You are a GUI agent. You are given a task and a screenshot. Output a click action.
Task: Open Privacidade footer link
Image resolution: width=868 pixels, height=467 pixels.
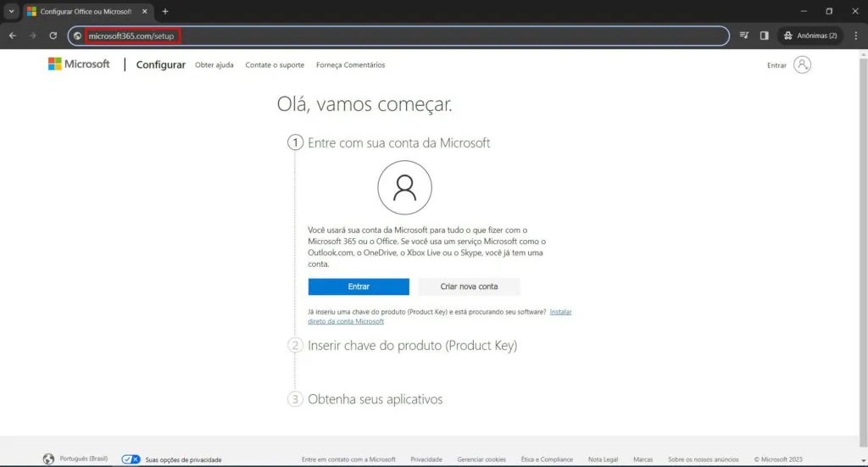point(426,459)
